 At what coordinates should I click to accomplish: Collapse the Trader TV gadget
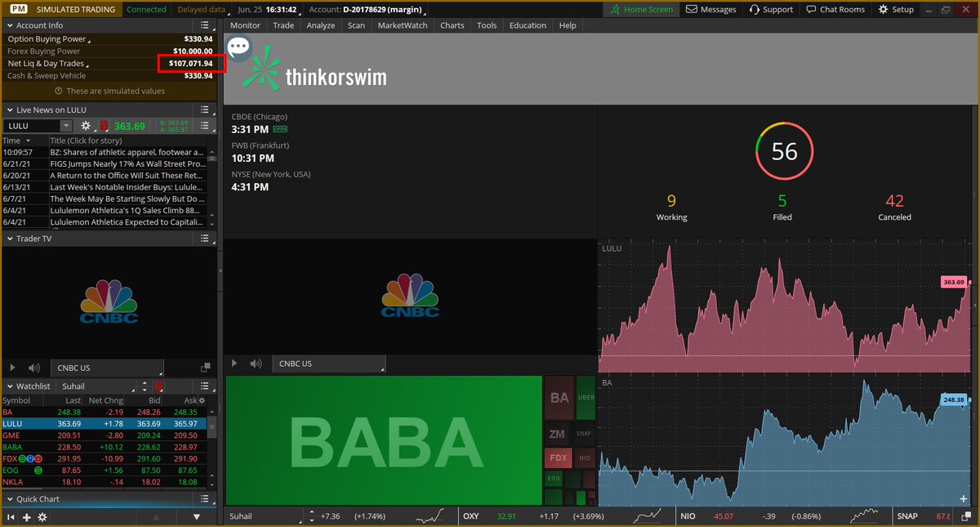9,239
